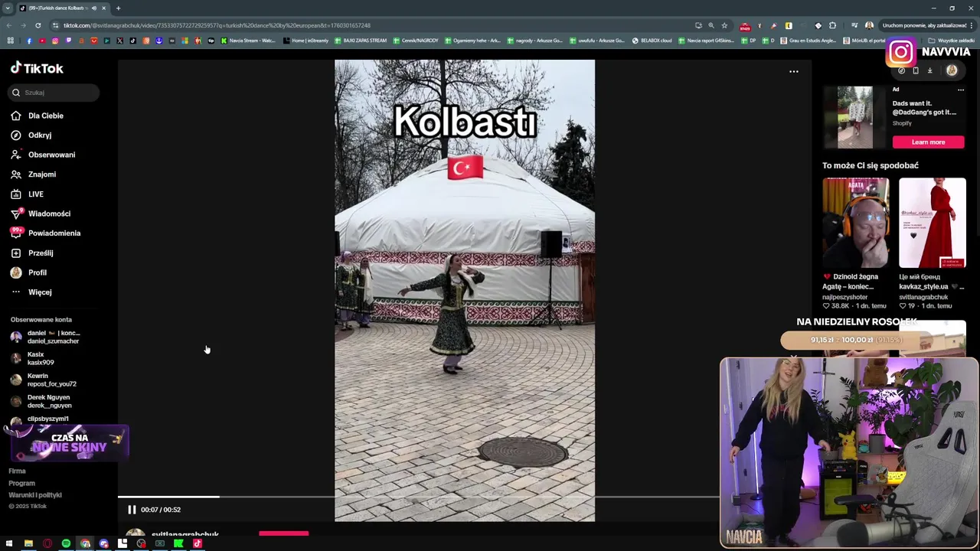The width and height of the screenshot is (980, 551).
Task: Click the TikTok logo
Action: coord(37,68)
